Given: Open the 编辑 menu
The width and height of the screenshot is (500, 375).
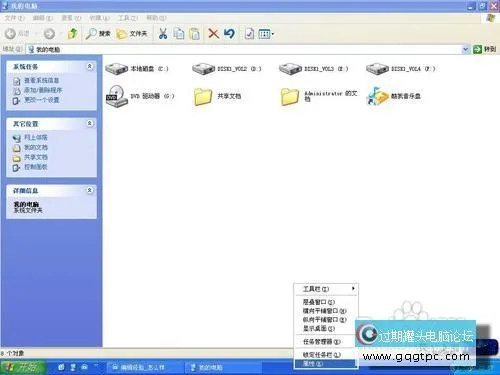Looking at the screenshot, I should (43, 18).
